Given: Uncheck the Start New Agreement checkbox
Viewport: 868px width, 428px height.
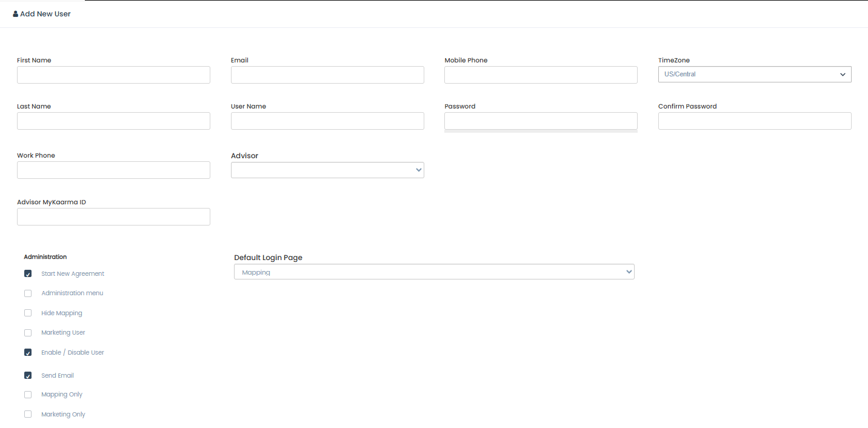Looking at the screenshot, I should [28, 274].
